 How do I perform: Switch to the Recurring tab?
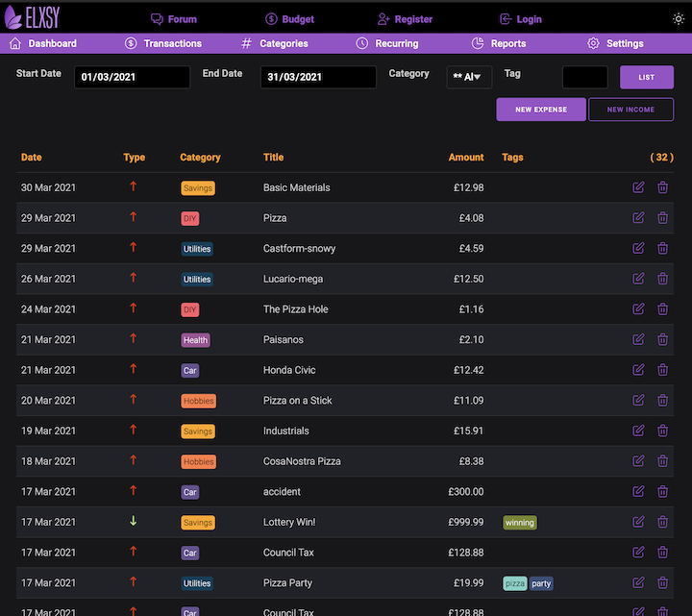pyautogui.click(x=387, y=43)
